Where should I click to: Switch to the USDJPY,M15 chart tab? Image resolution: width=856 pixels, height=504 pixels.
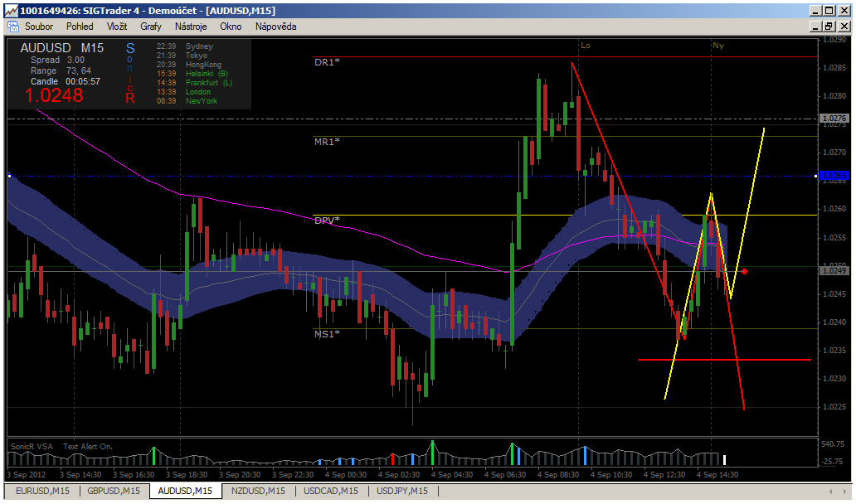(x=401, y=491)
